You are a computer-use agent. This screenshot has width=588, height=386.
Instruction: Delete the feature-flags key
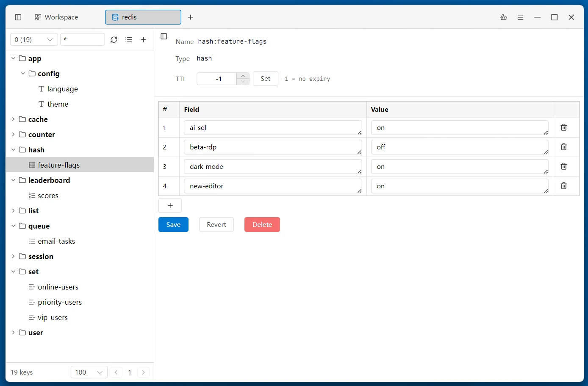(262, 225)
